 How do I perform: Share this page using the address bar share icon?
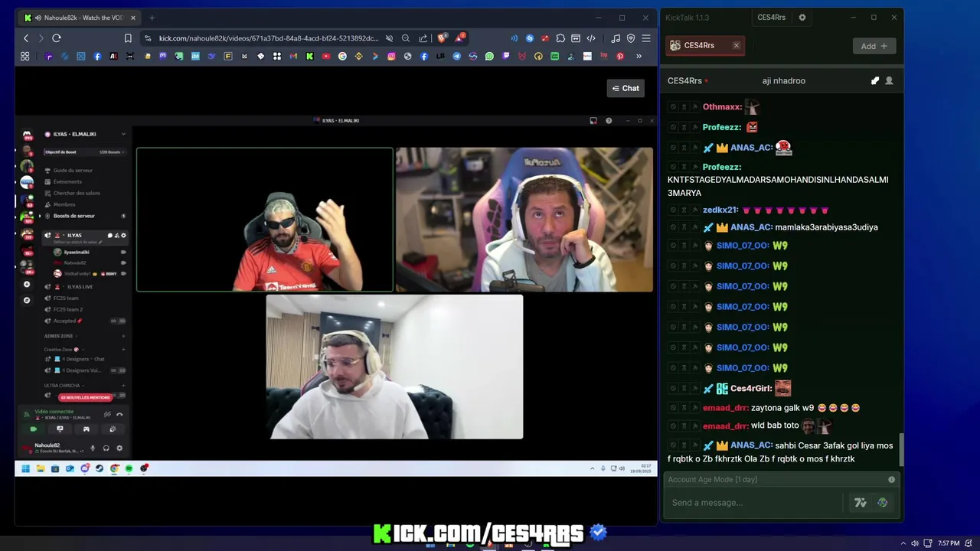pos(422,38)
